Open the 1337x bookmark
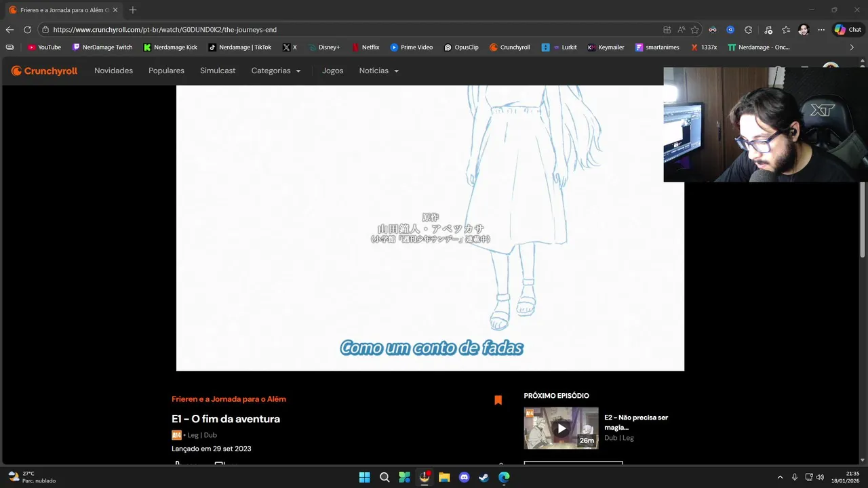The width and height of the screenshot is (868, 488). point(704,47)
